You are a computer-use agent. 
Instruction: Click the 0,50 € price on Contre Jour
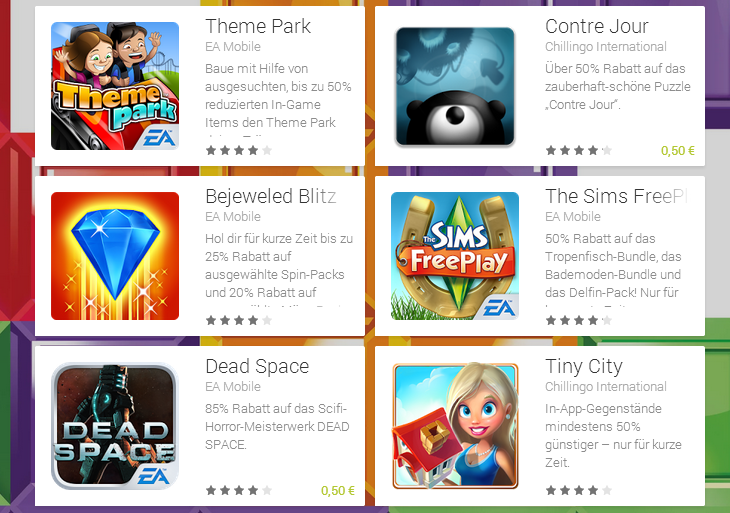(x=678, y=151)
